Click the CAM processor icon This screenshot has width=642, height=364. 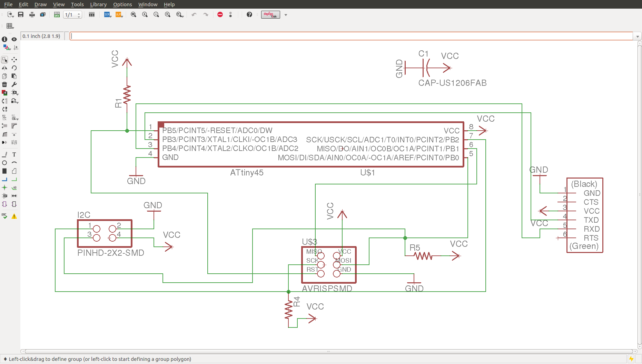coord(43,14)
